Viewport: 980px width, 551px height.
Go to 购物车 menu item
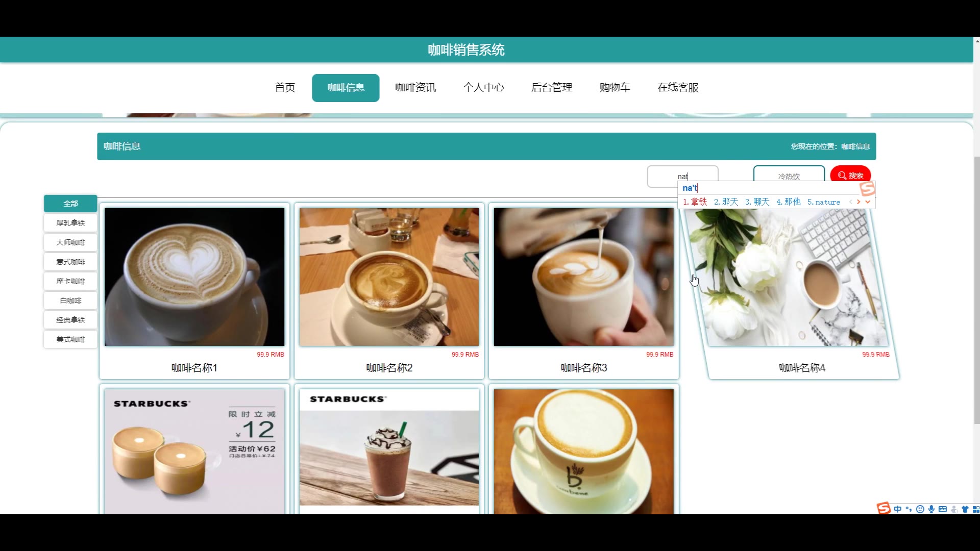[614, 87]
